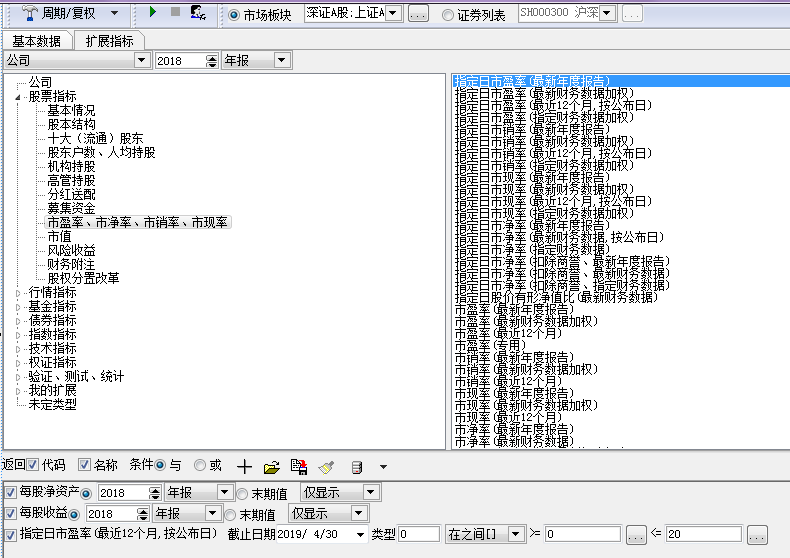Uncheck the 每股收益 checkbox
This screenshot has height=558, width=790.
11,513
